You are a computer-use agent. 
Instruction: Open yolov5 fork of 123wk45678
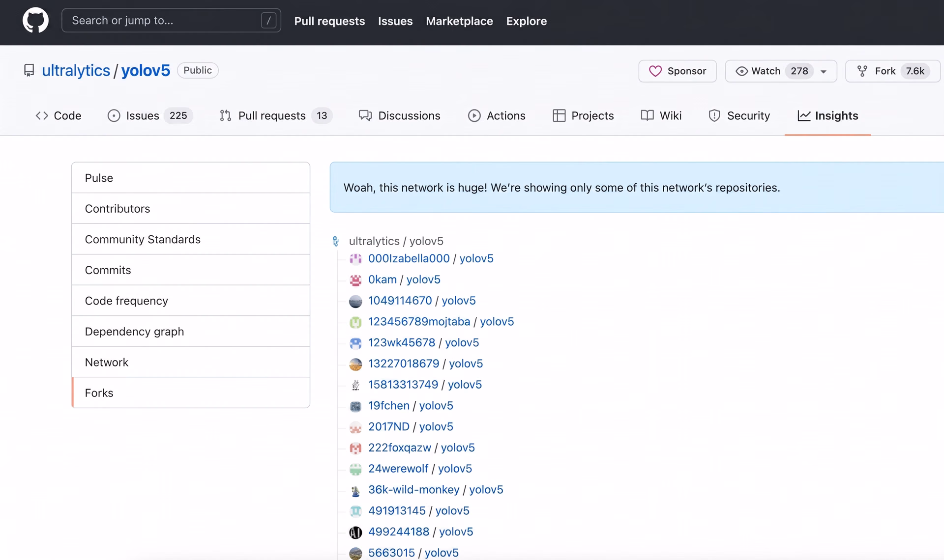(462, 343)
